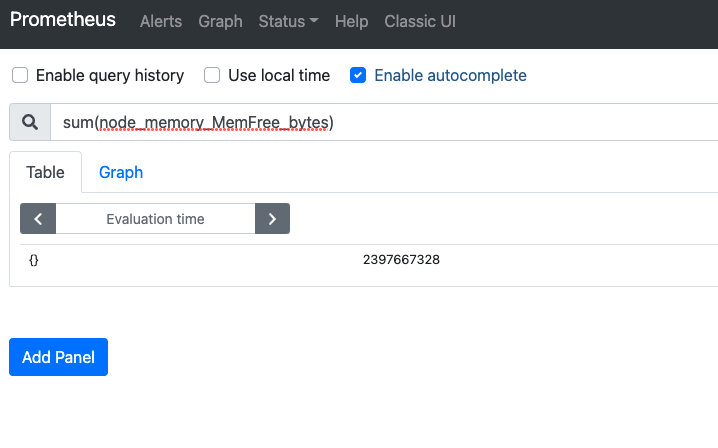
Task: Switch to the Graph panel tab
Action: click(121, 172)
